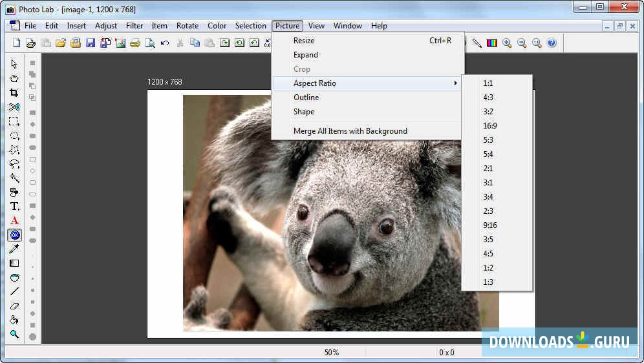This screenshot has width=644, height=363.
Task: Choose the Eyedropper color picker tool
Action: coord(14,249)
